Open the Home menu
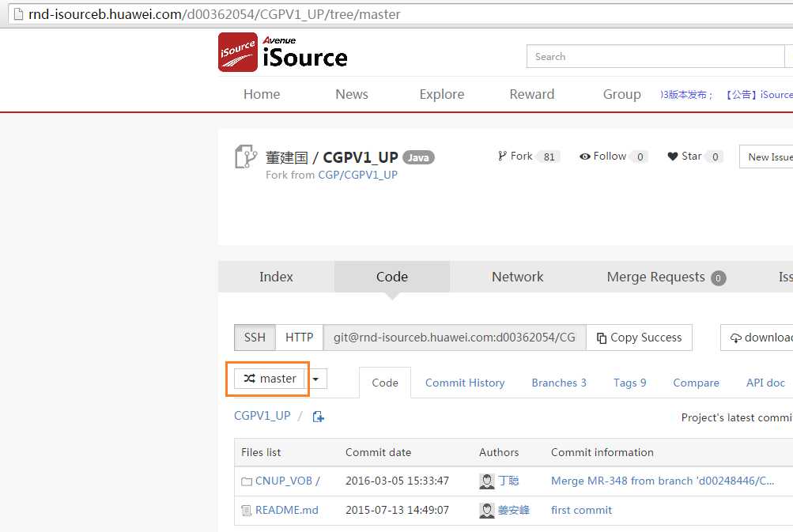This screenshot has width=793, height=532. 262,94
